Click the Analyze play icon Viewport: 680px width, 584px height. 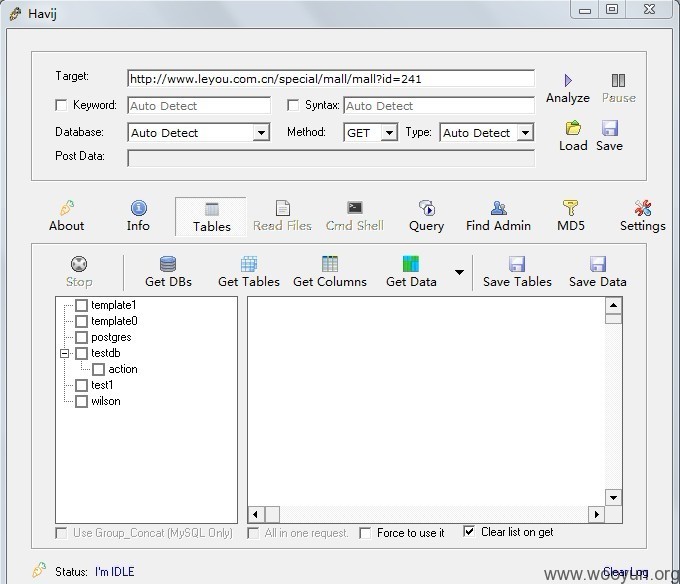pyautogui.click(x=568, y=81)
